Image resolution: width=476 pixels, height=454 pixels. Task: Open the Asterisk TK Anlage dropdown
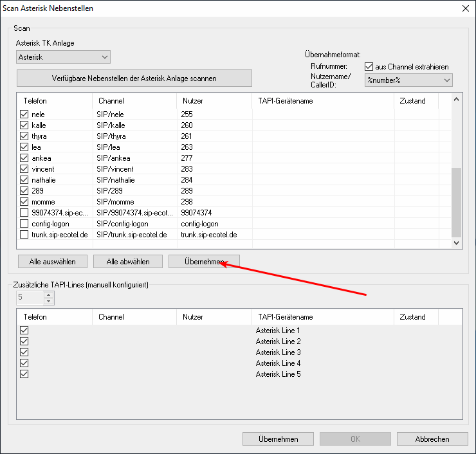[63, 57]
